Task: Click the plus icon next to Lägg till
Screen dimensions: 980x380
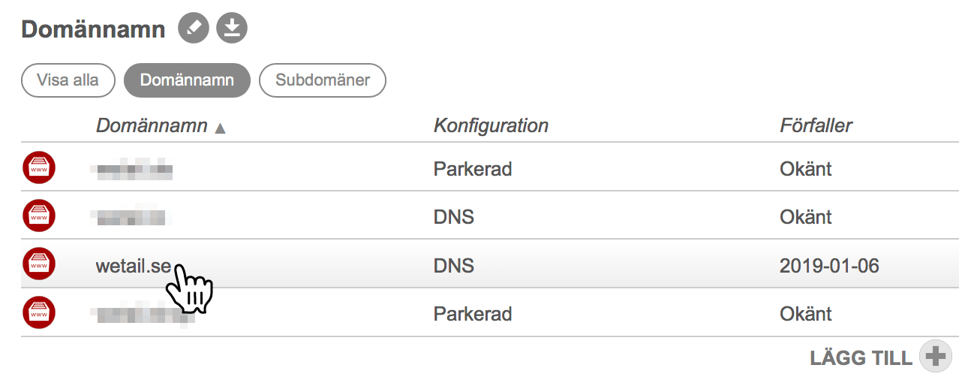Action: click(x=935, y=357)
